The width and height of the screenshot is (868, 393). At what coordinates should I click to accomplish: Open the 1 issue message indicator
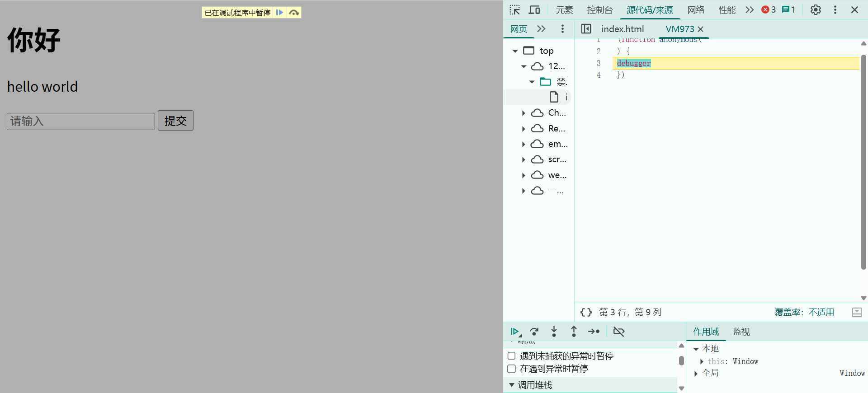[788, 9]
